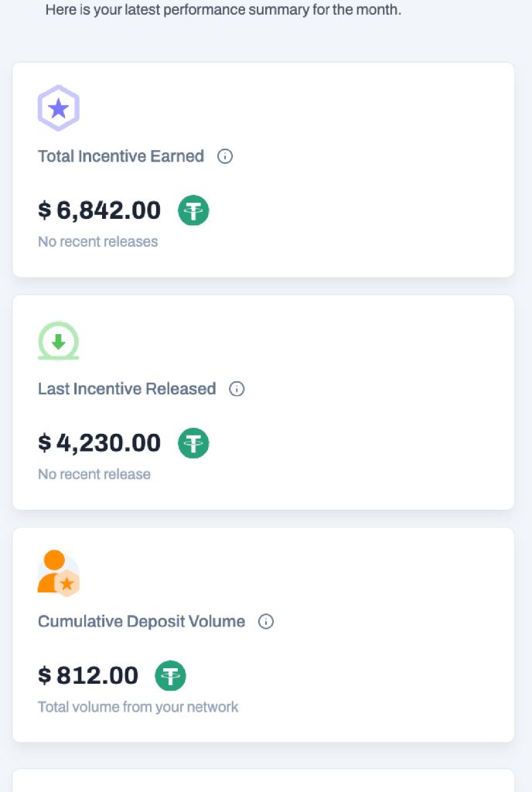This screenshot has height=792, width=532.
Task: Click the latest performance summary heading text
Action: click(223, 9)
